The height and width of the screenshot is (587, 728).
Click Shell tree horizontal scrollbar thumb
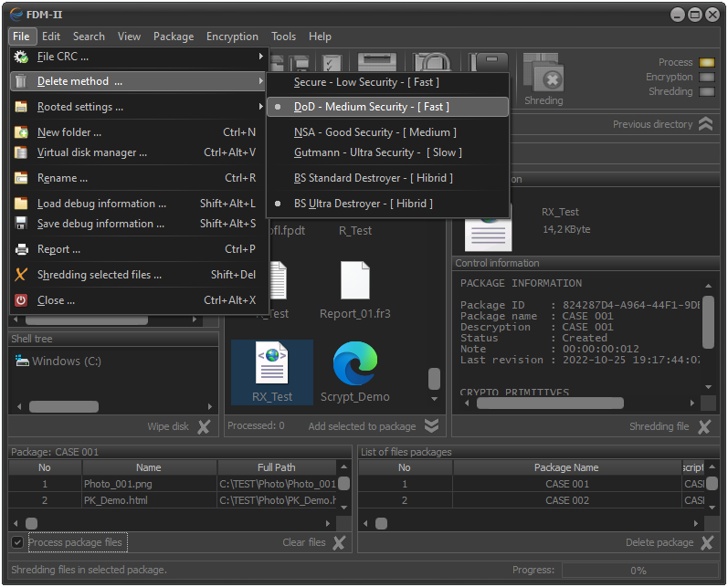point(64,407)
